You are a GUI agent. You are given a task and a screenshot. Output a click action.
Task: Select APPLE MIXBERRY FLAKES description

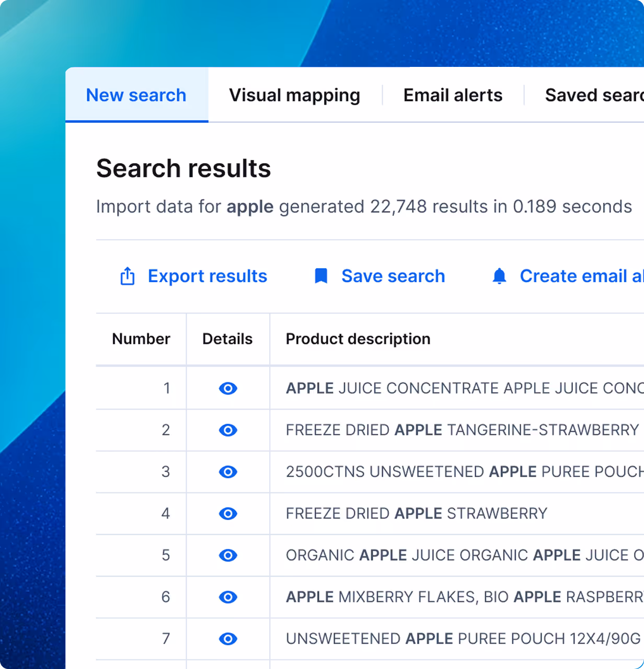(x=465, y=597)
